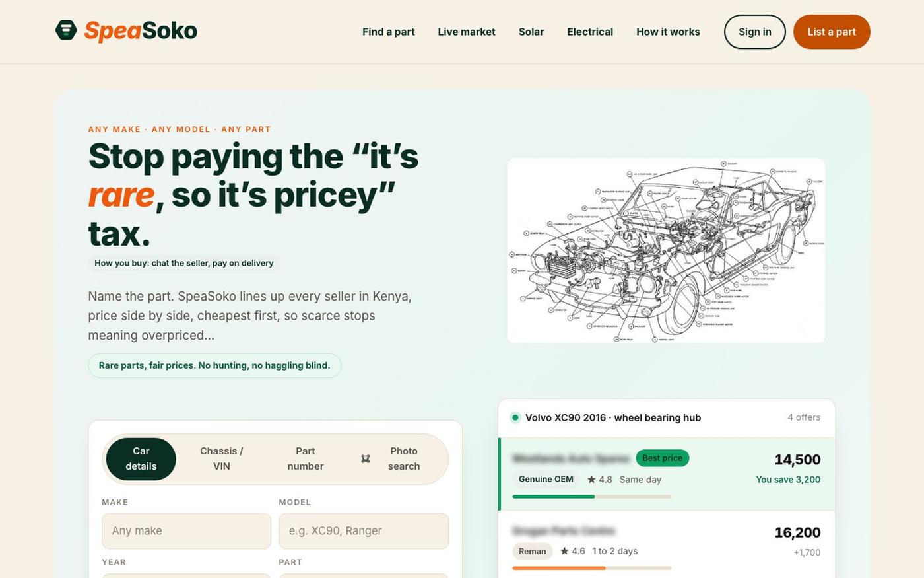Click the Reman tag
Screen dimensions: 924x578
(532, 551)
